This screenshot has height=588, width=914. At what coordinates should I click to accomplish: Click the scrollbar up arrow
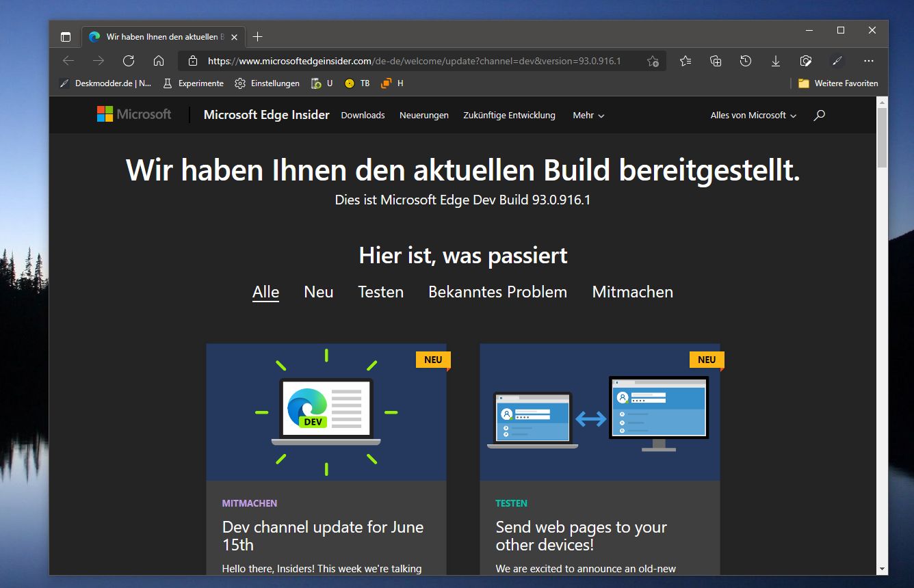tap(883, 102)
